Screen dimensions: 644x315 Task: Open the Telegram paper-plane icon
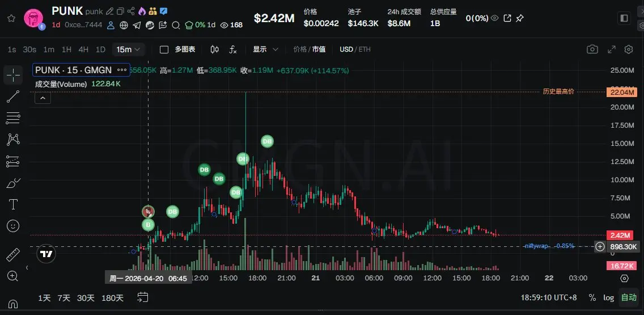pos(137,25)
